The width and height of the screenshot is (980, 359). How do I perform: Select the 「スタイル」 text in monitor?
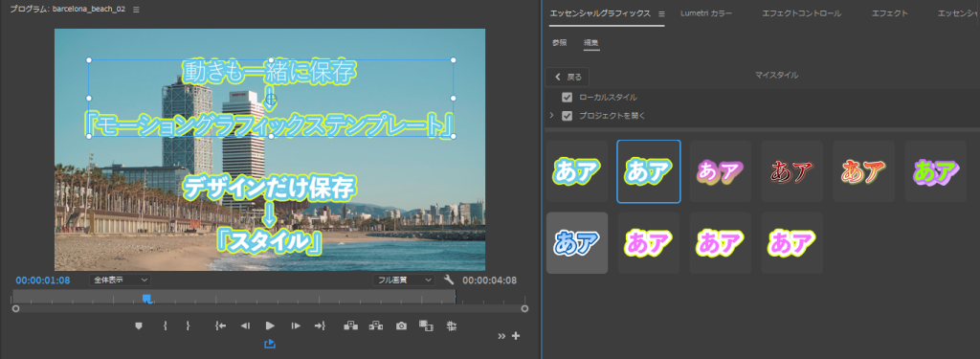point(269,241)
